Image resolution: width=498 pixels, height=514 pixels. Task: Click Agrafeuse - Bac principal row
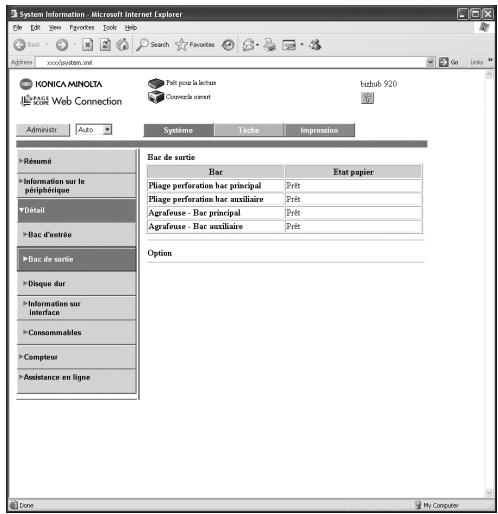click(x=284, y=213)
